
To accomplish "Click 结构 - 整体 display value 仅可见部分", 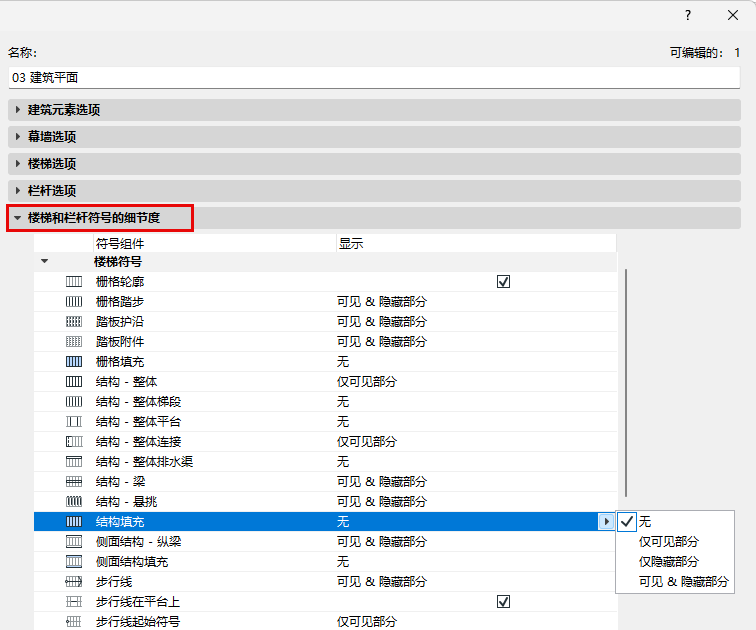I will (x=367, y=382).
